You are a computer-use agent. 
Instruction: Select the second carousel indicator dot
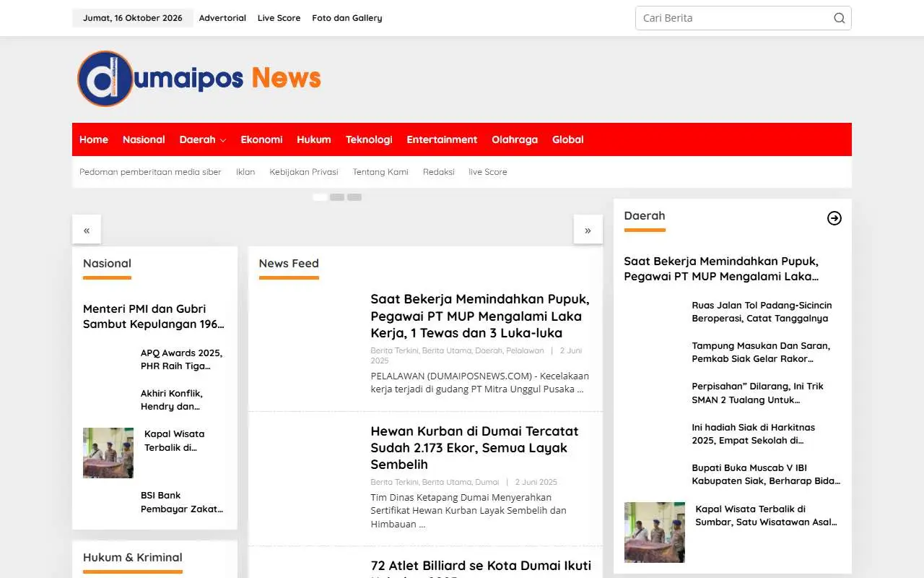[x=337, y=197]
